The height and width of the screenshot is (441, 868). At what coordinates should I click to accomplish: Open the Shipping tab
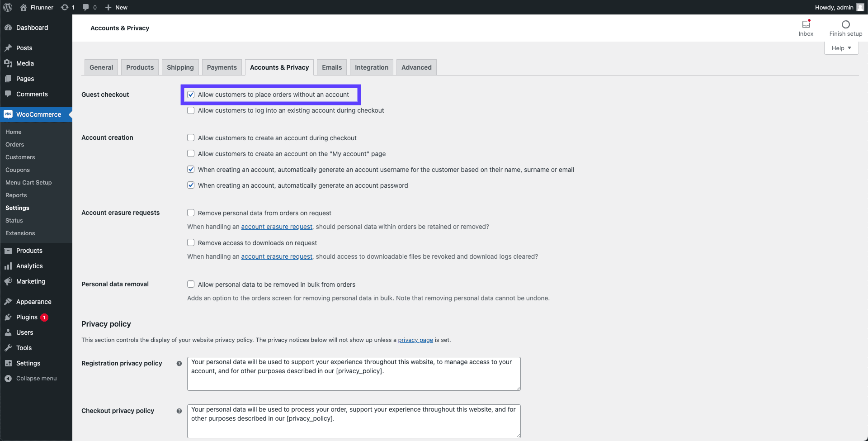(180, 67)
